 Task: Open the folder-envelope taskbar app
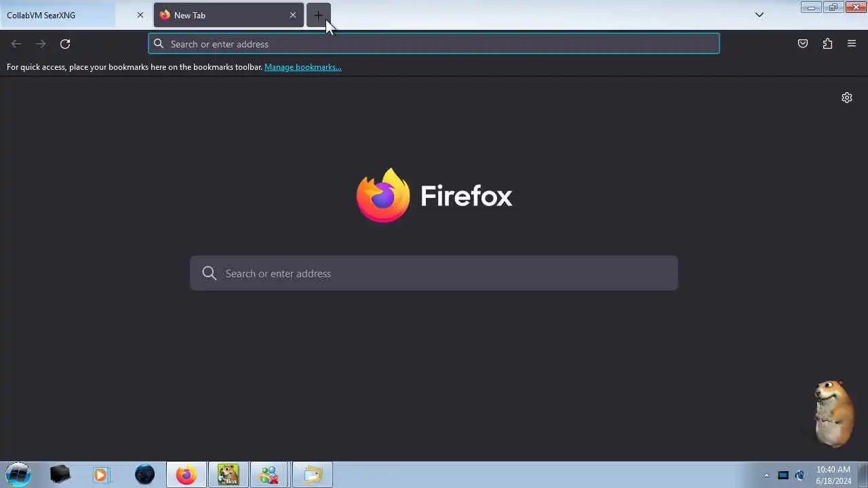pos(313,474)
